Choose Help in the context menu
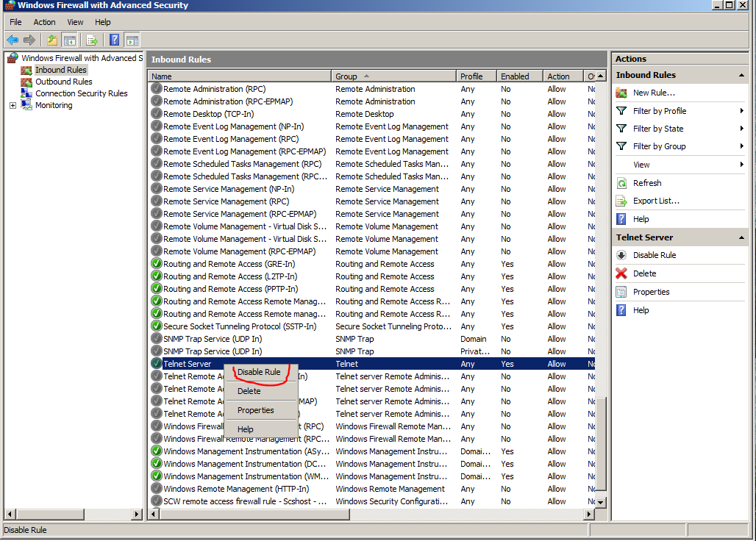The width and height of the screenshot is (756, 541). 261,429
